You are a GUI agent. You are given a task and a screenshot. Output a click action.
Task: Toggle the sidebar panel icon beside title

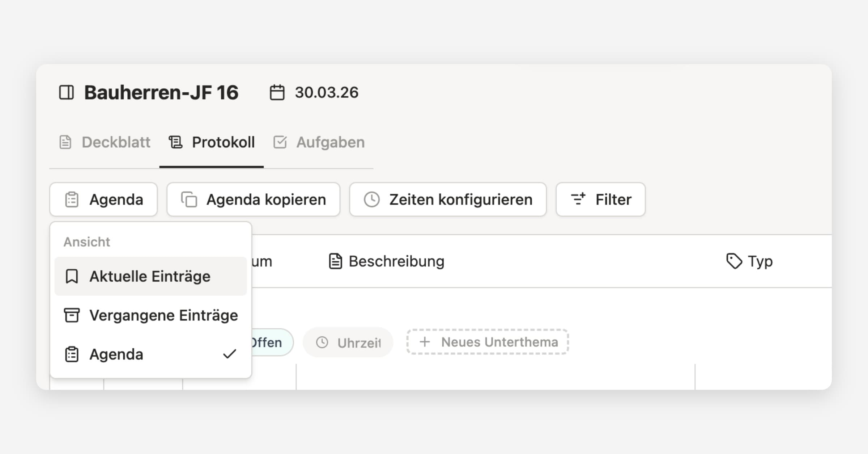tap(67, 92)
